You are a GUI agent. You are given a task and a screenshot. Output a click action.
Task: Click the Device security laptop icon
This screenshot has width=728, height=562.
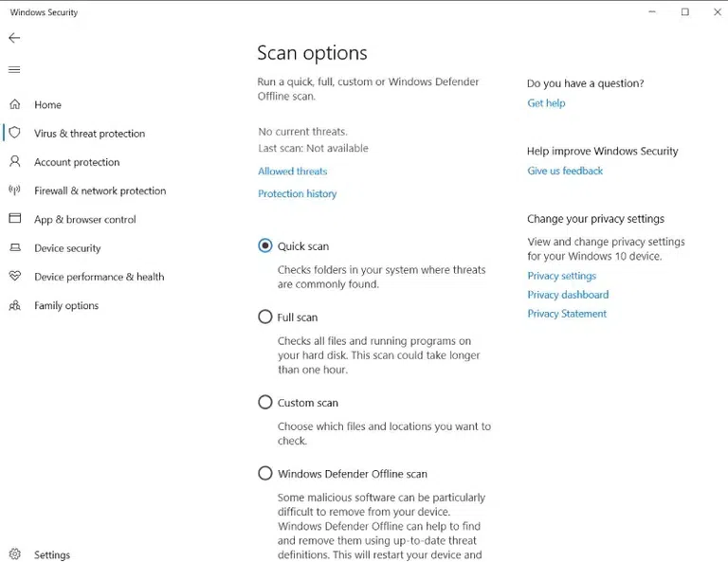(x=15, y=248)
